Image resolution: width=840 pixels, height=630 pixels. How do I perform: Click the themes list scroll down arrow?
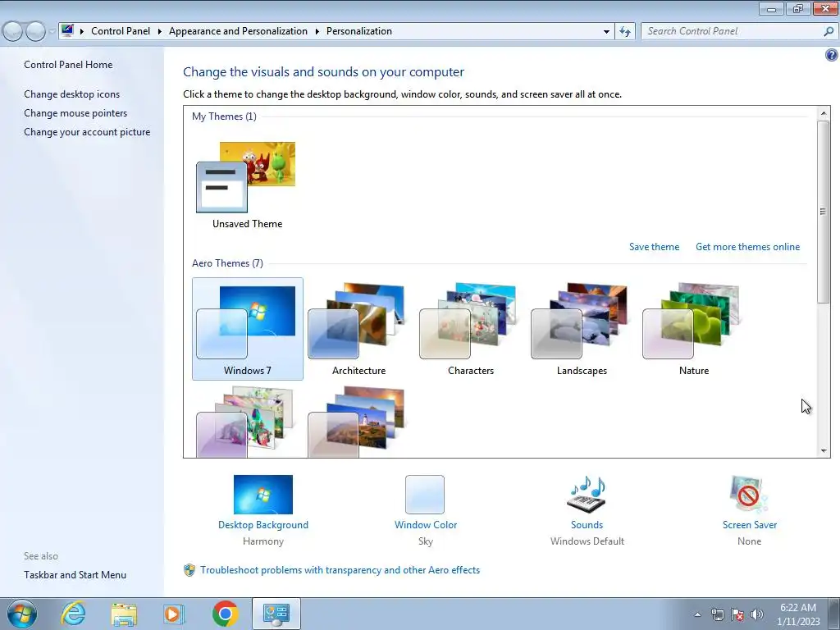pos(824,451)
